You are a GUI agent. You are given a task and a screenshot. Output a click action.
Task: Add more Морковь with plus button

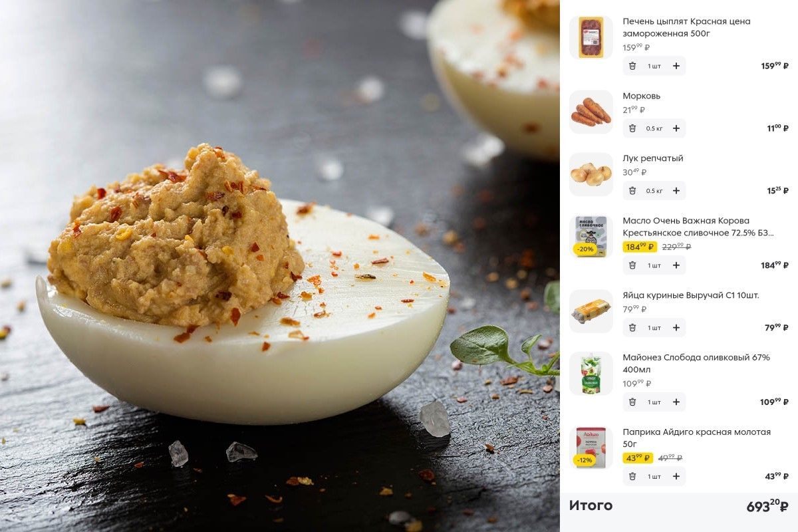pos(676,128)
